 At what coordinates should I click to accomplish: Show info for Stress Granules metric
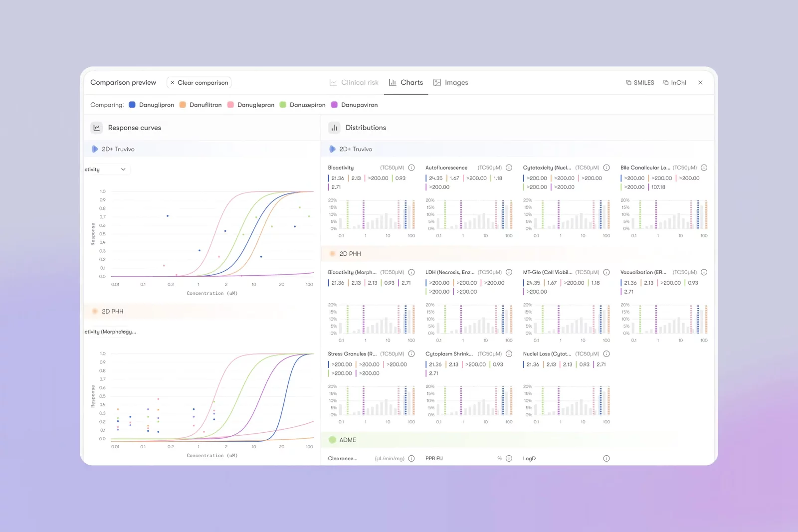click(411, 354)
